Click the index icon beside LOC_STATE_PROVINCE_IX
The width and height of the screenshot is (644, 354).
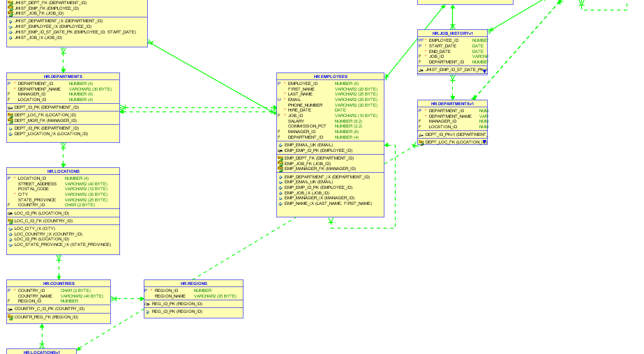coord(10,245)
